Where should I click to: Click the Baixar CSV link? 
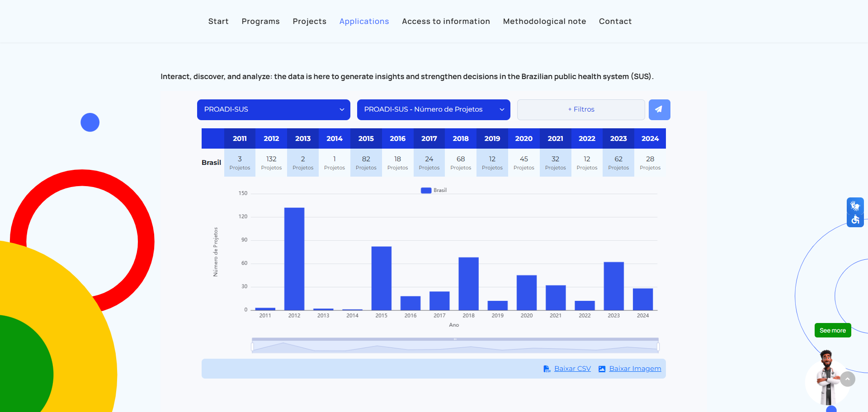(x=572, y=369)
